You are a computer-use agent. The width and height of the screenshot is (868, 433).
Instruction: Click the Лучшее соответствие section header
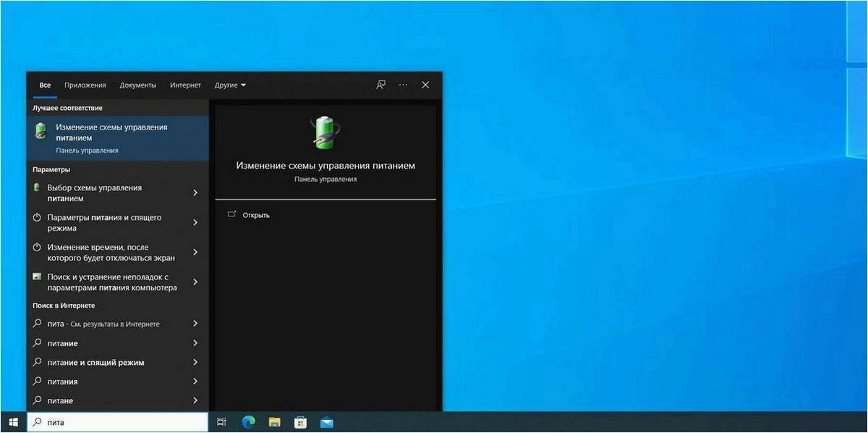click(67, 108)
